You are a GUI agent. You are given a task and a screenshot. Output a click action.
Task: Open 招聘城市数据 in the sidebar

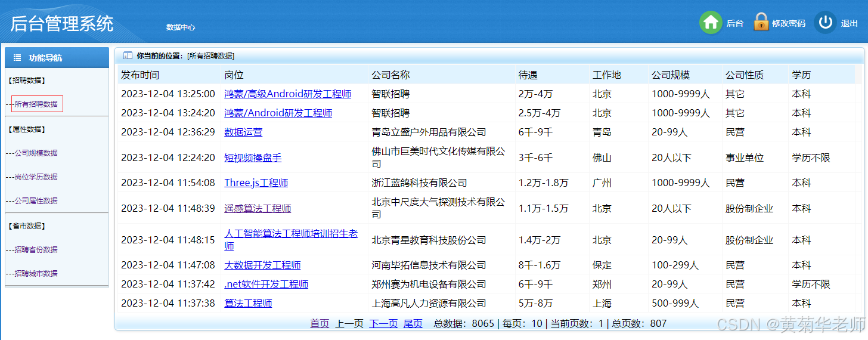36,273
